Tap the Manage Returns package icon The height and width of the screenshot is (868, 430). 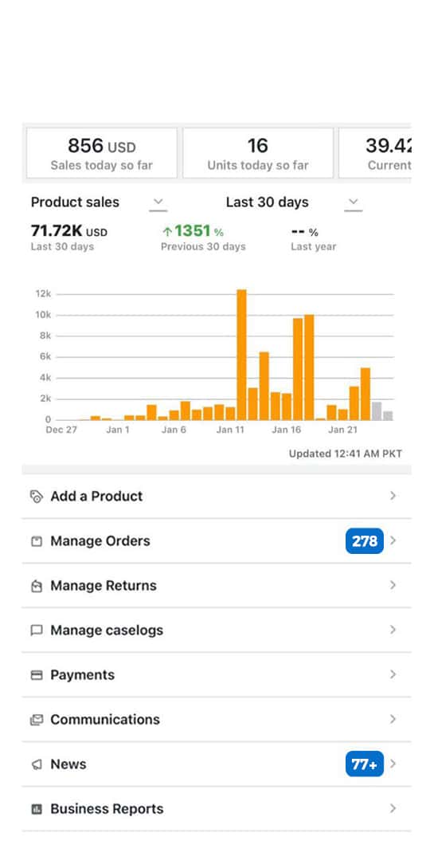point(36,586)
